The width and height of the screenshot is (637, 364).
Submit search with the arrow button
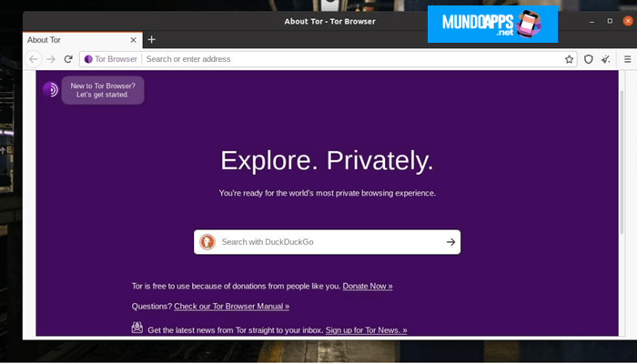(x=450, y=242)
